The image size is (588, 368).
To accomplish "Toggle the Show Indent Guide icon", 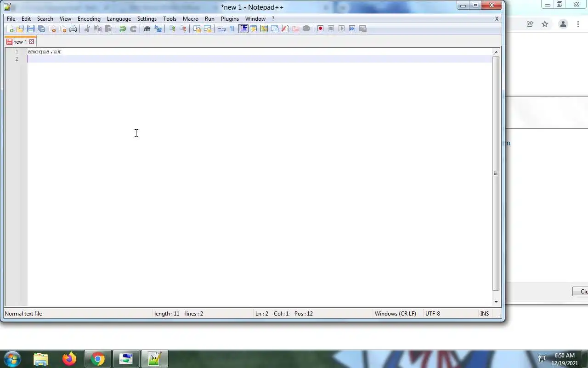I will tap(243, 29).
